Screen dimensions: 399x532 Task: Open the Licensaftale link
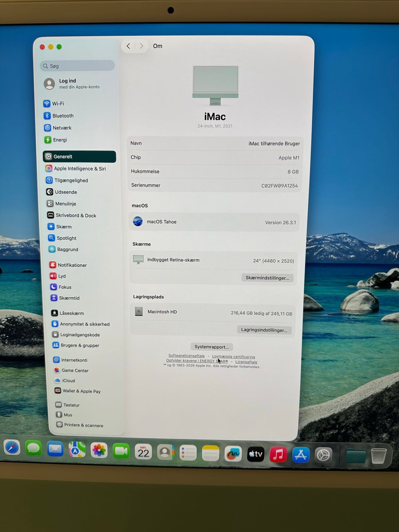(246, 362)
